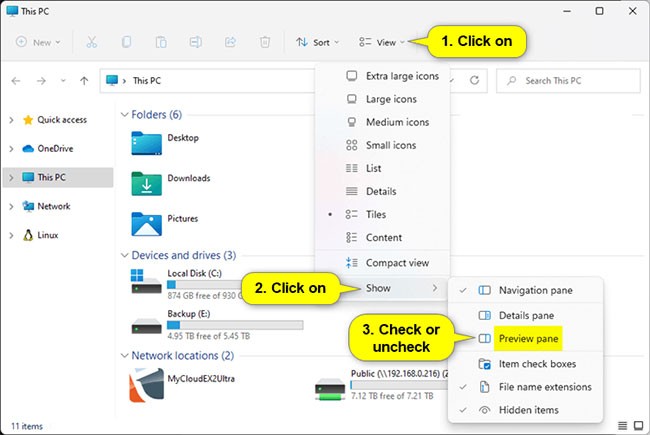The image size is (650, 435).
Task: Click the Refresh icon beside address bar
Action: click(x=476, y=80)
